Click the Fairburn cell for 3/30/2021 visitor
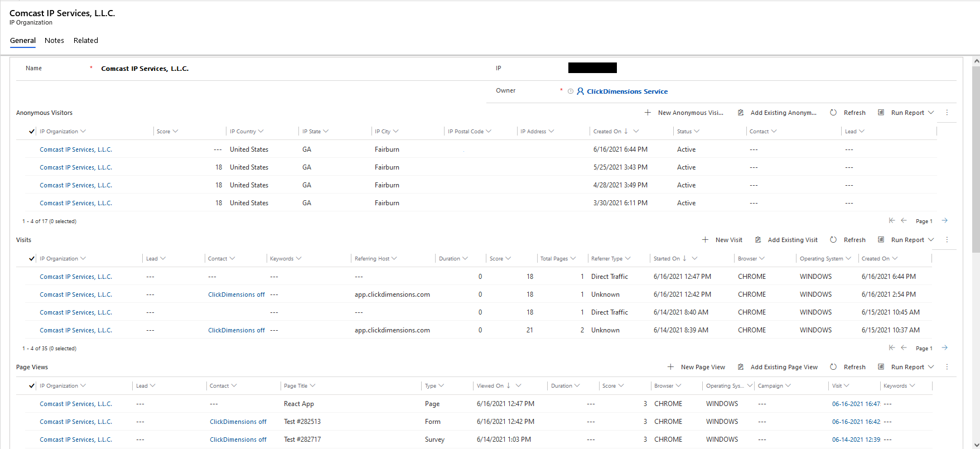Viewport: 980px width, 449px height. (x=387, y=203)
